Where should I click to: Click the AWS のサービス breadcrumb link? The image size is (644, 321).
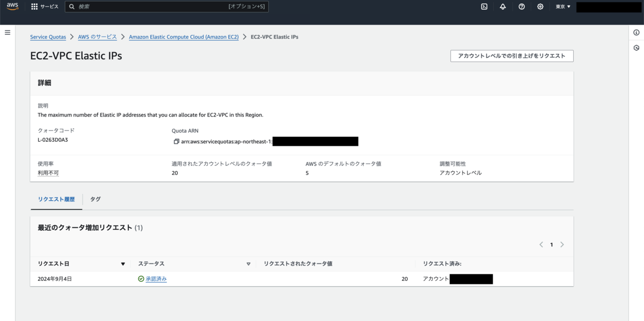[97, 37]
